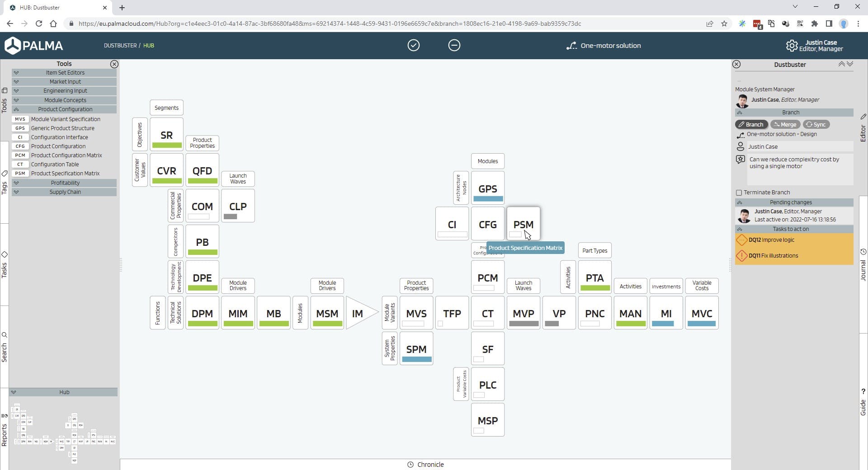Enable the Terminate Branch checkbox
Image resolution: width=868 pixels, height=470 pixels.
click(739, 193)
